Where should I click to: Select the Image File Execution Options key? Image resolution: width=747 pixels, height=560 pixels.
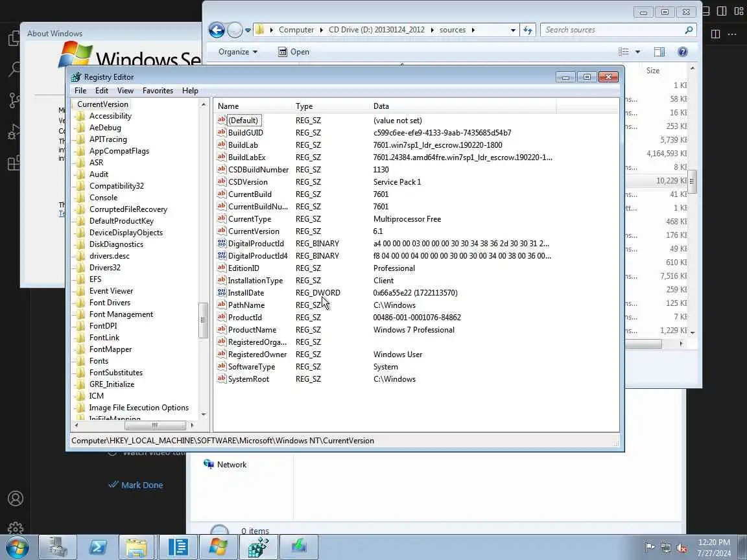click(139, 408)
